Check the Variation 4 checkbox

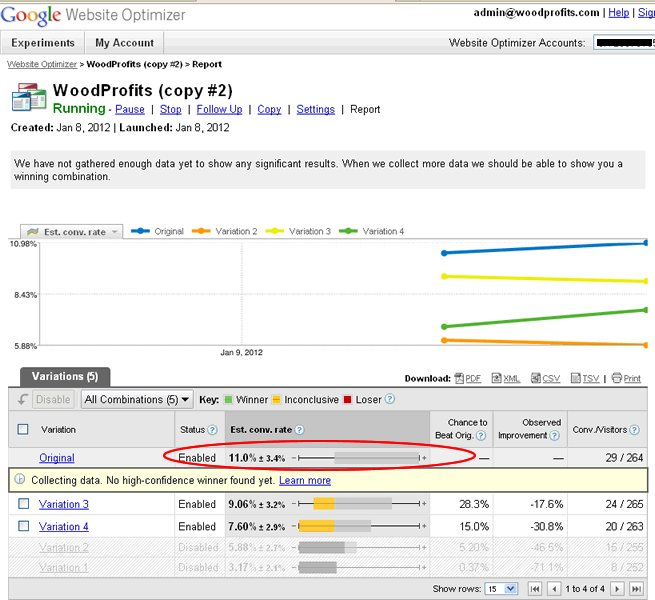(x=23, y=526)
